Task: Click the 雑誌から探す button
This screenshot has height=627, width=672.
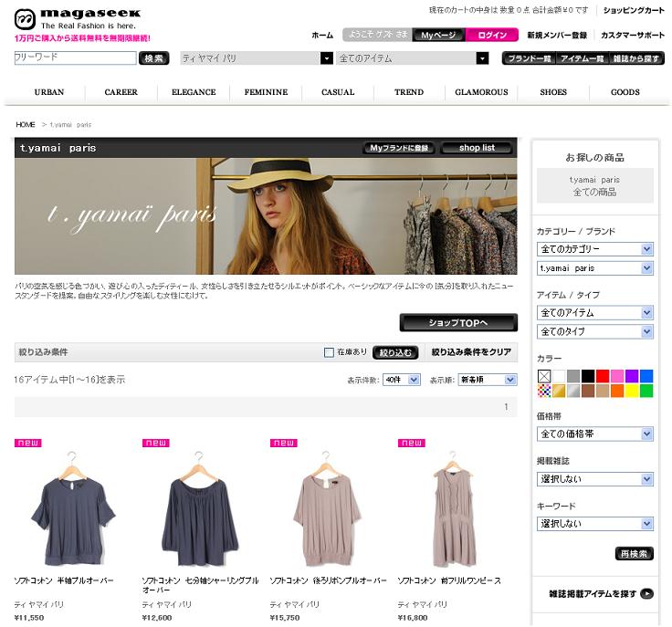Action: tap(636, 58)
